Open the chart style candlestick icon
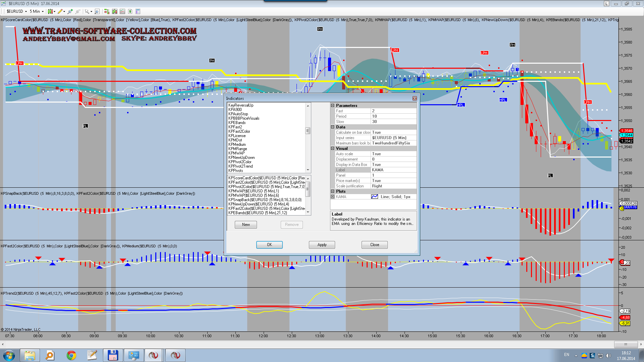Screen dimensions: 644x362 coord(50,11)
